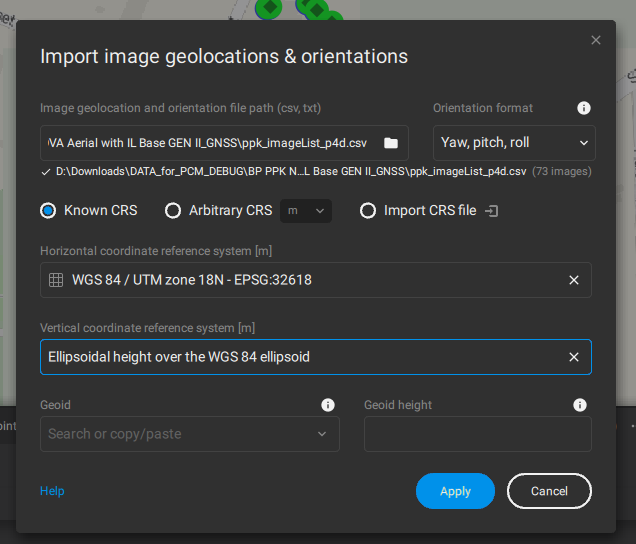Show Geoid height info tooltip
This screenshot has width=636, height=544.
(580, 405)
